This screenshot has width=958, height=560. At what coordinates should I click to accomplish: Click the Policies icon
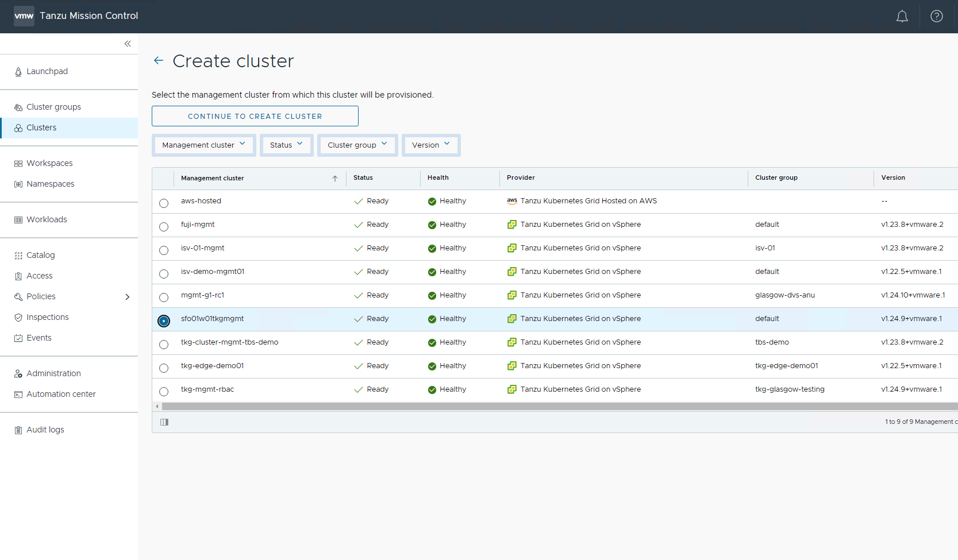tap(18, 297)
